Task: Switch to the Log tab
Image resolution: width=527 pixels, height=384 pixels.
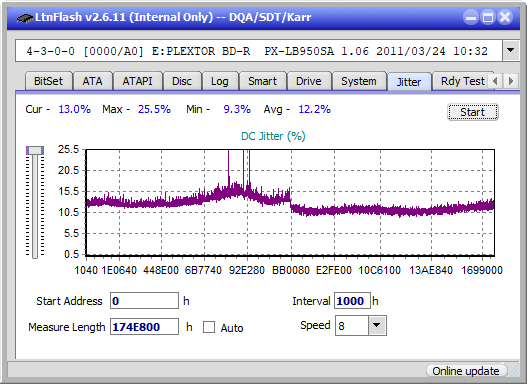Action: tap(219, 81)
